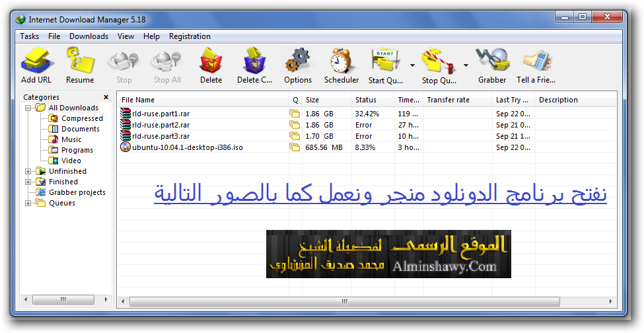Select the Compressed category
644x333 pixels.
[82, 118]
